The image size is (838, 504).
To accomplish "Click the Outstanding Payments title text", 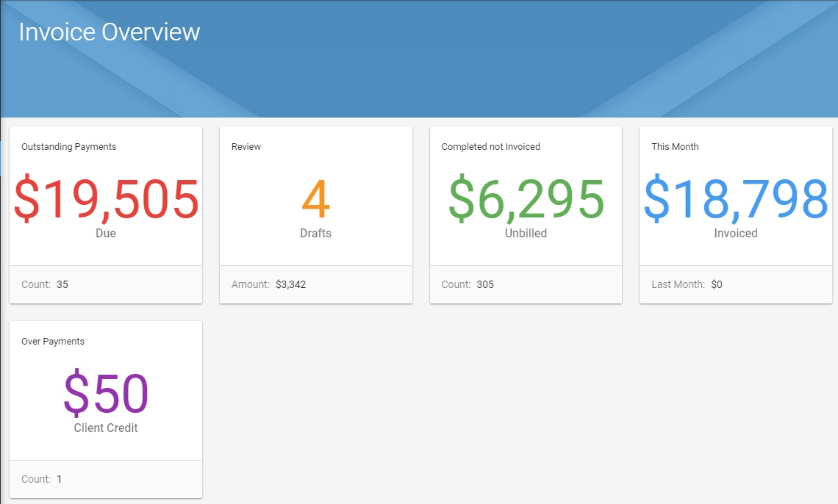I will (69, 147).
